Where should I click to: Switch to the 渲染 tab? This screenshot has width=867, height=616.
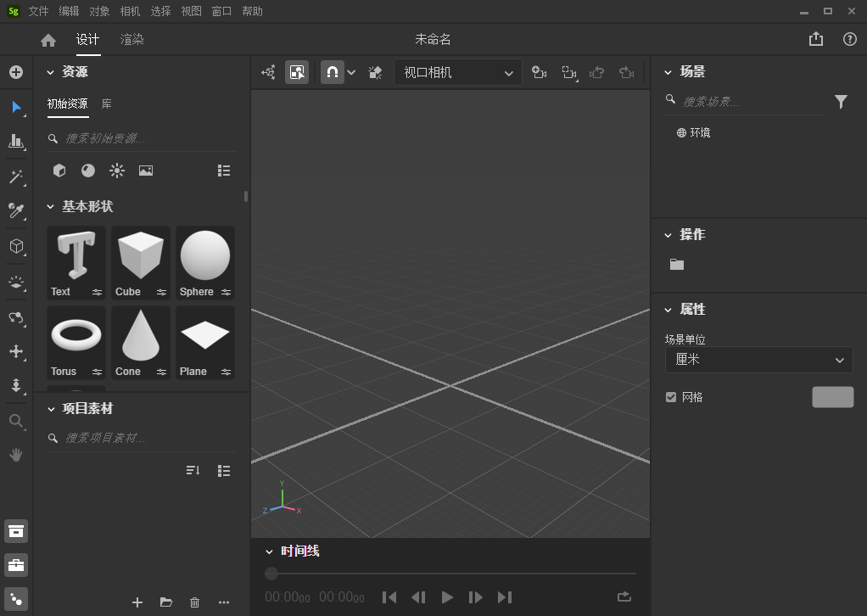(131, 39)
